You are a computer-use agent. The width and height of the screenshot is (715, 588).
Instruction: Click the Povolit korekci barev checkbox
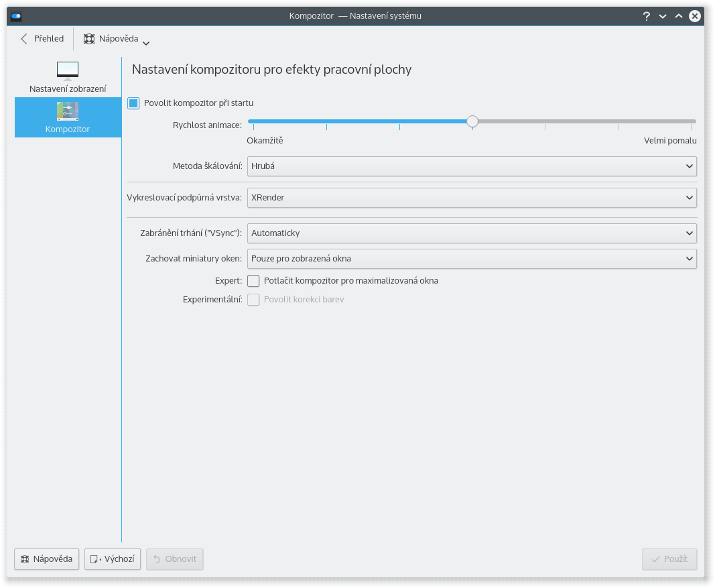(253, 300)
